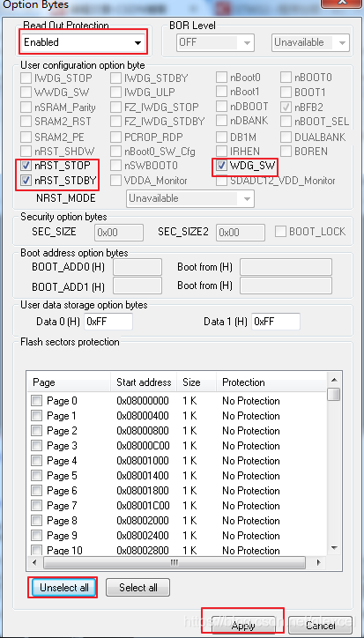Click Unselect all button
364x638 pixels.
[x=64, y=588]
